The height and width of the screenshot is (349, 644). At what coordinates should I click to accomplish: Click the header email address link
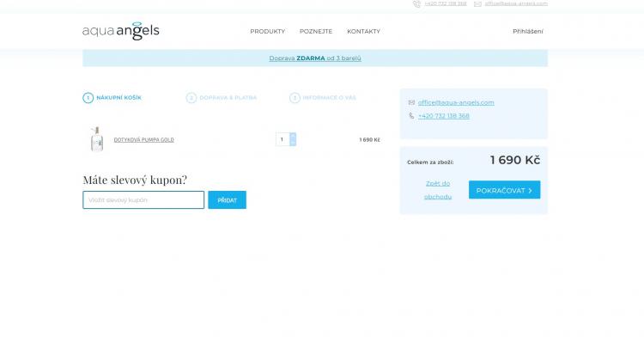click(516, 3)
